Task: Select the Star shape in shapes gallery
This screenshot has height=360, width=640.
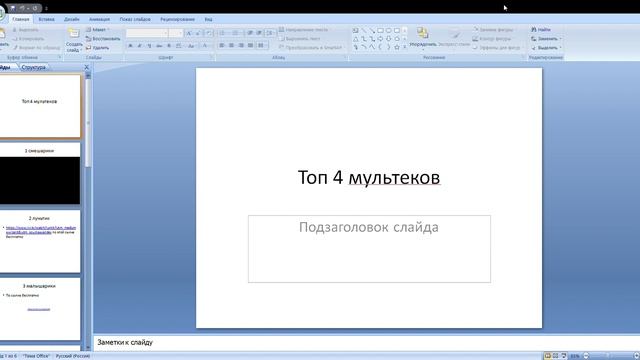Action: [x=397, y=47]
